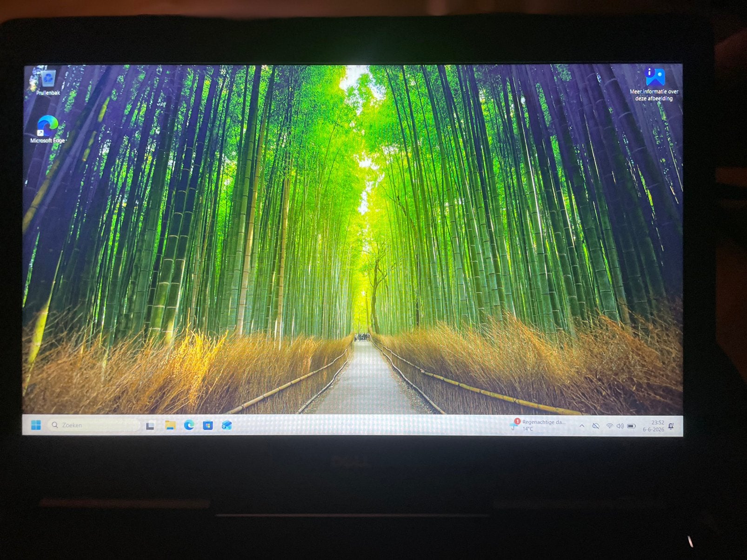Open the clock showing 23:52
Viewport: 747px width, 560px height.
653,426
